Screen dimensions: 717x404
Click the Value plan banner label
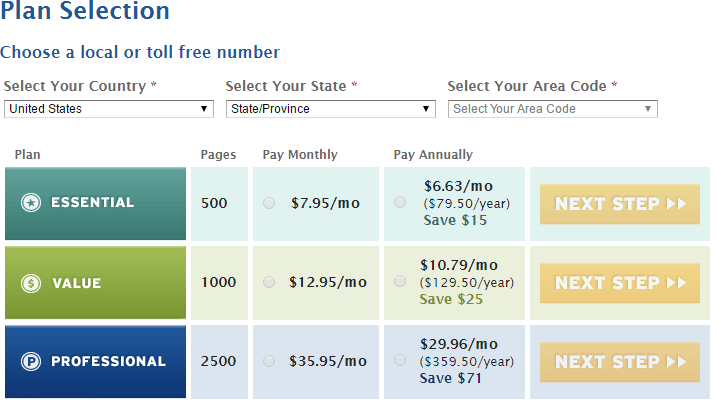[76, 283]
